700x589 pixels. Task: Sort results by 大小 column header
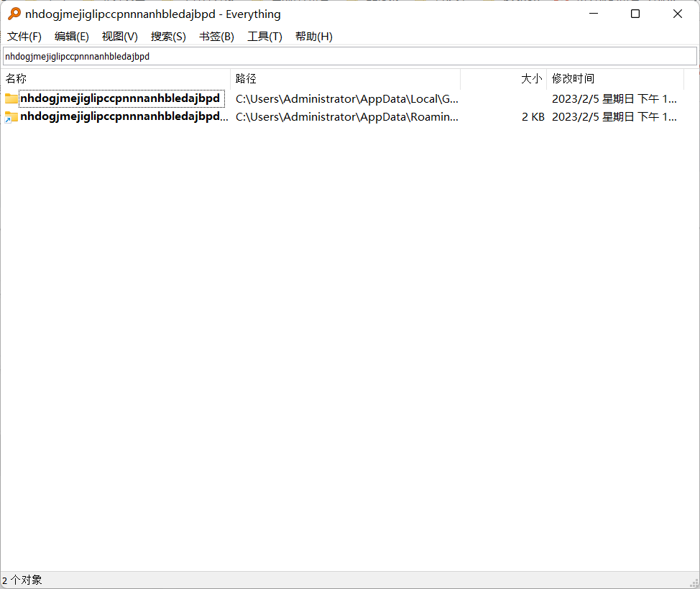[503, 79]
